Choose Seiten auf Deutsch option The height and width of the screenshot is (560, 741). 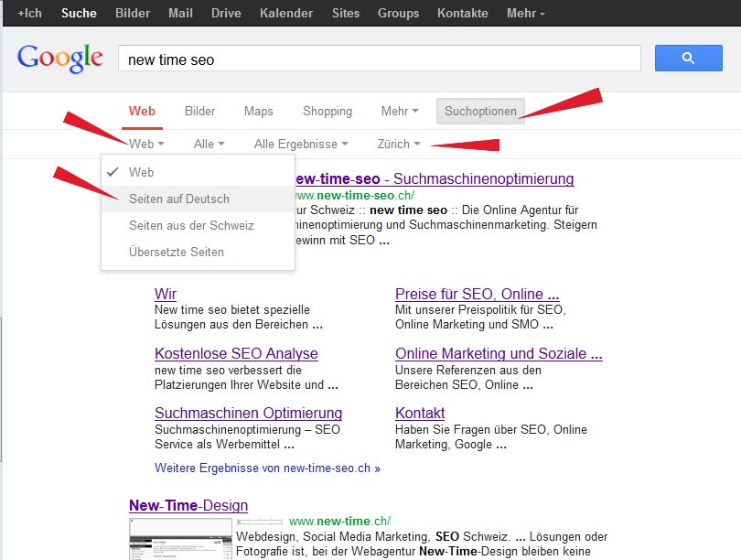tap(198, 199)
